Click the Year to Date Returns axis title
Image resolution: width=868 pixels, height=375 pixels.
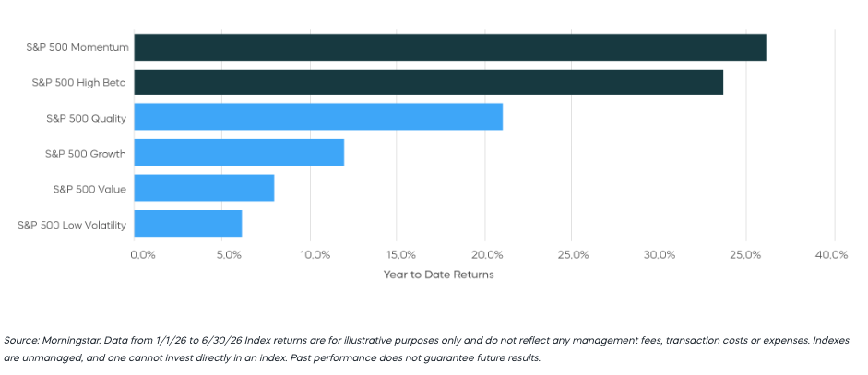tap(438, 275)
